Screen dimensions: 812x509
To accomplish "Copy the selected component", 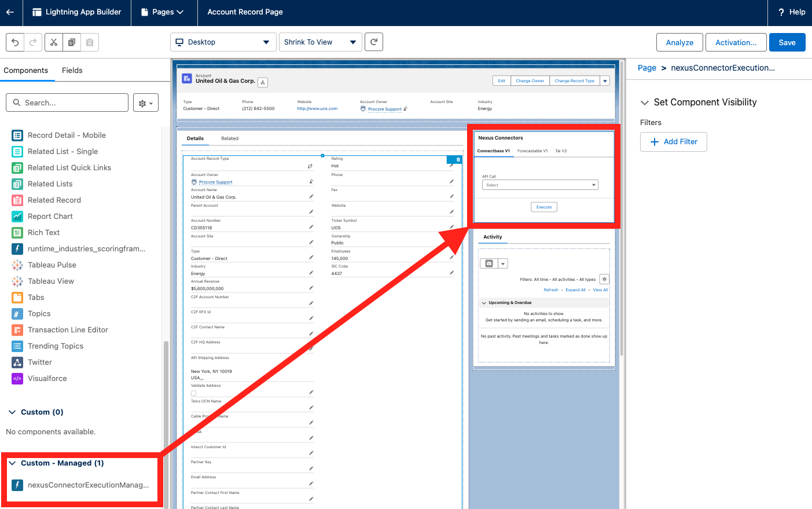I will coord(72,42).
